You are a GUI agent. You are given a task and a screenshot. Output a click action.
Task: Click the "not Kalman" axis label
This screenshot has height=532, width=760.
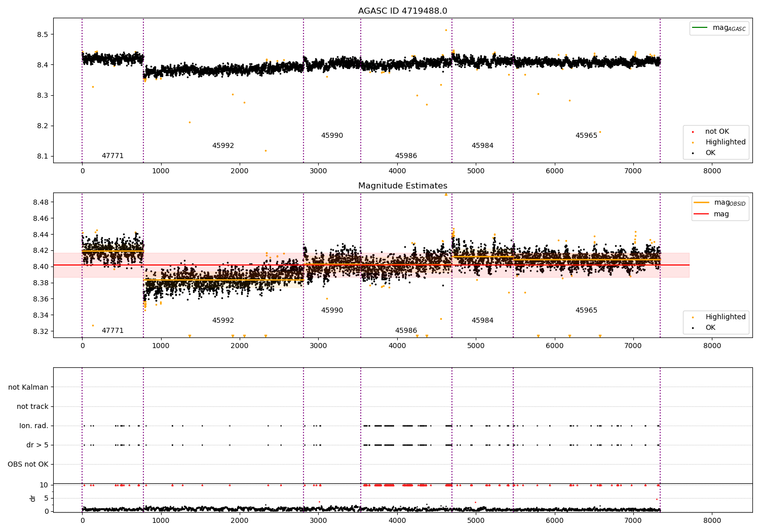click(x=28, y=388)
